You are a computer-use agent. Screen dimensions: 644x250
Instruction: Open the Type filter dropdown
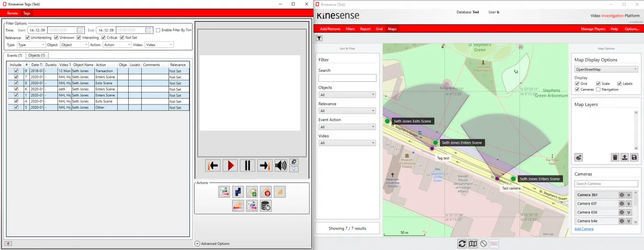point(31,45)
